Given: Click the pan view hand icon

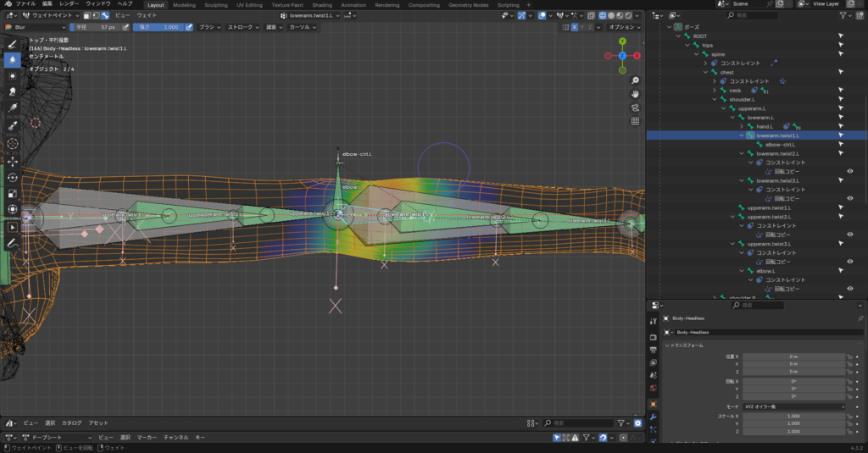Looking at the screenshot, I should [x=635, y=93].
